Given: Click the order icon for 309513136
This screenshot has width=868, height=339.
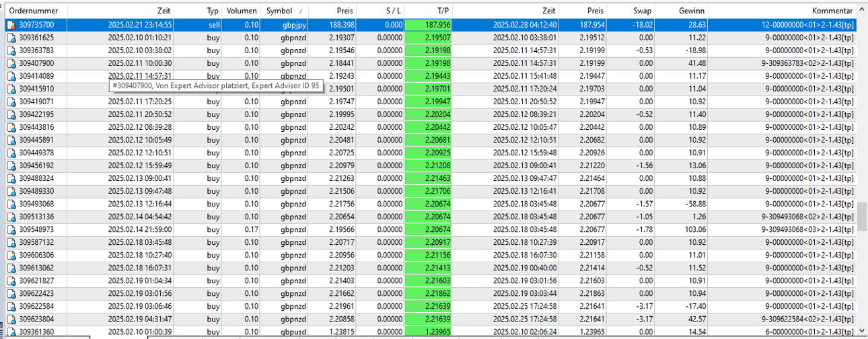Looking at the screenshot, I should coord(11,217).
